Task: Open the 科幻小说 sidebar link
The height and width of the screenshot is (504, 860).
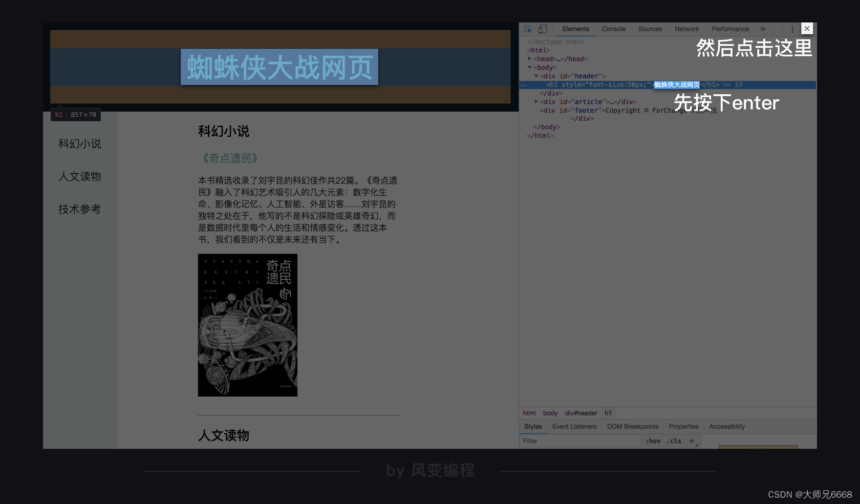Action: (80, 144)
